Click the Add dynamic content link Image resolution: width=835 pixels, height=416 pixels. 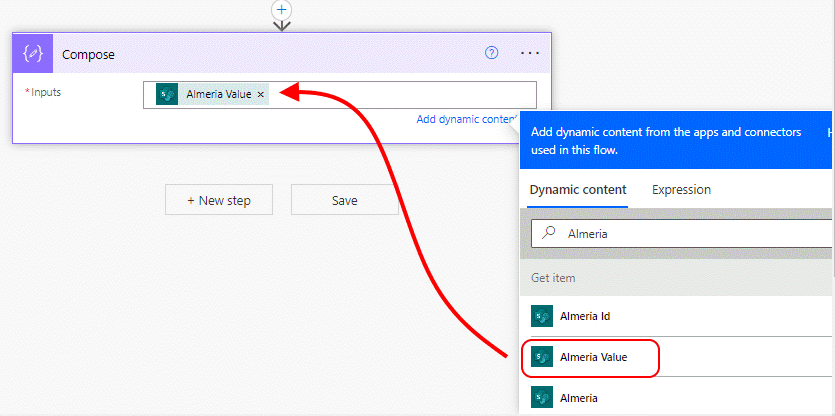point(466,119)
